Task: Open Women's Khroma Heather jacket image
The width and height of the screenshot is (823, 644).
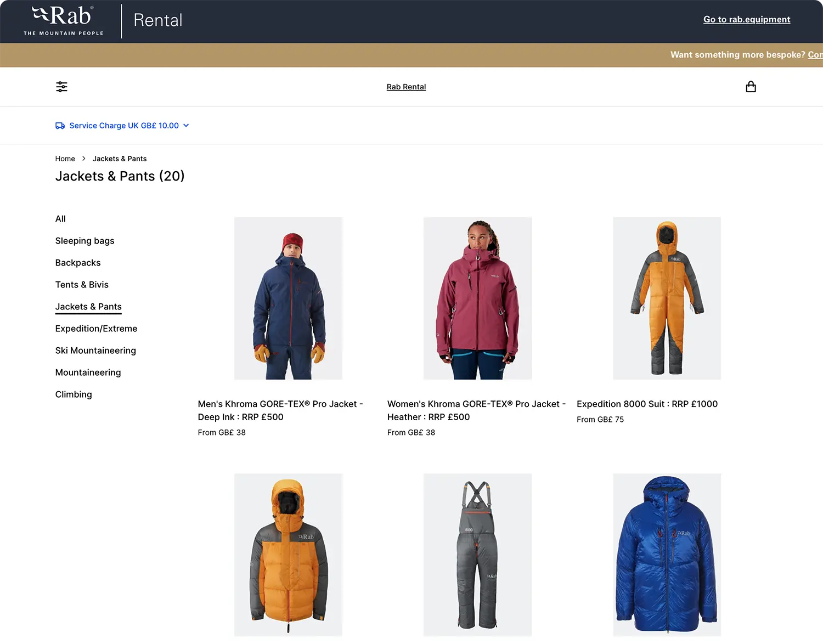Action: (477, 298)
